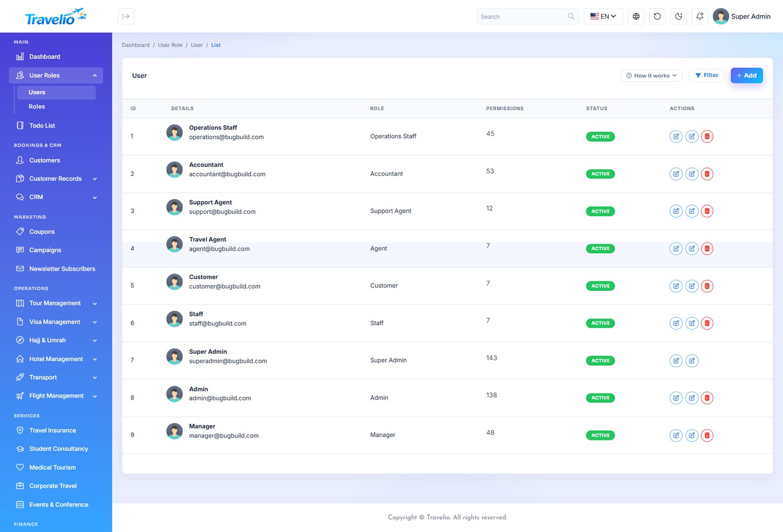Open the Super Admin profile avatar
783x532 pixels.
point(720,16)
